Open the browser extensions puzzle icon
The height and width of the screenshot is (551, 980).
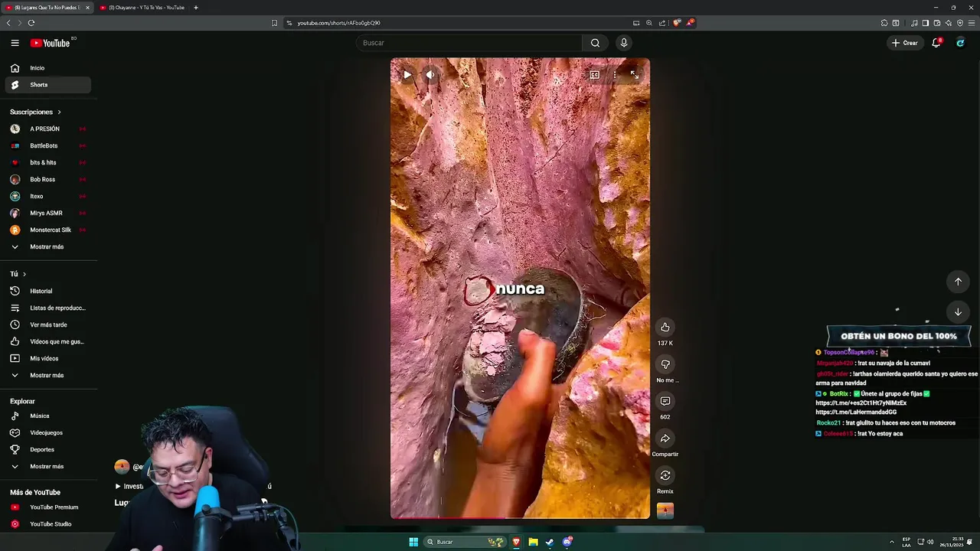tap(884, 23)
